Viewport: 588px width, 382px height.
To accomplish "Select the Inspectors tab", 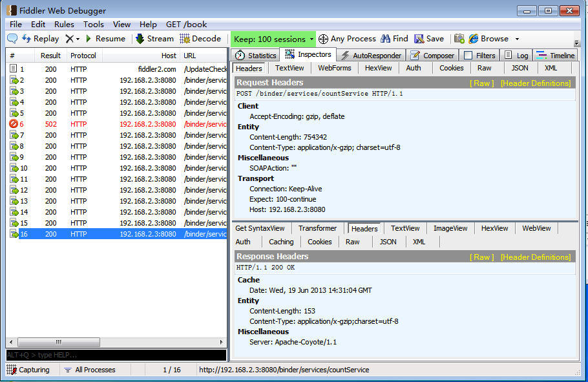I will pyautogui.click(x=308, y=54).
